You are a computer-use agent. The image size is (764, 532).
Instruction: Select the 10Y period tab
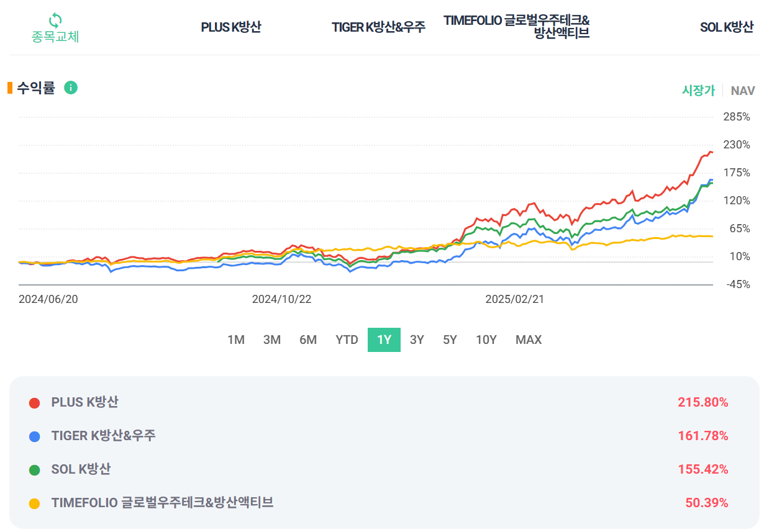click(x=486, y=340)
